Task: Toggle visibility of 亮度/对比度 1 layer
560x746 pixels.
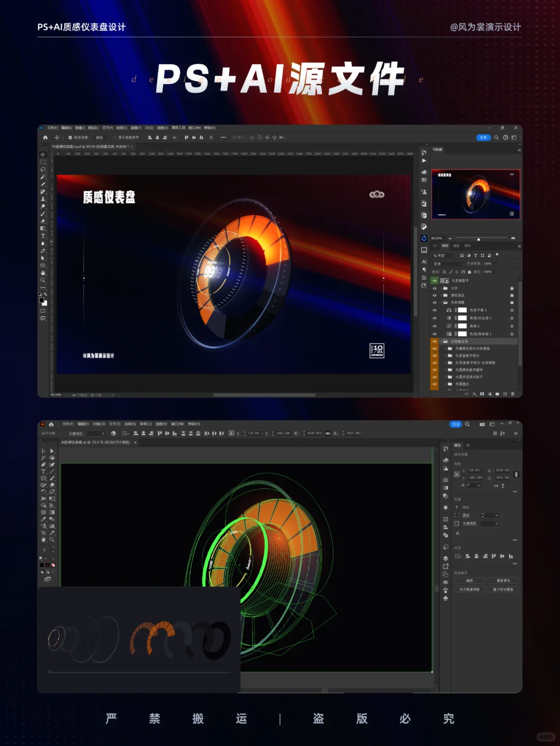Action: [x=435, y=318]
